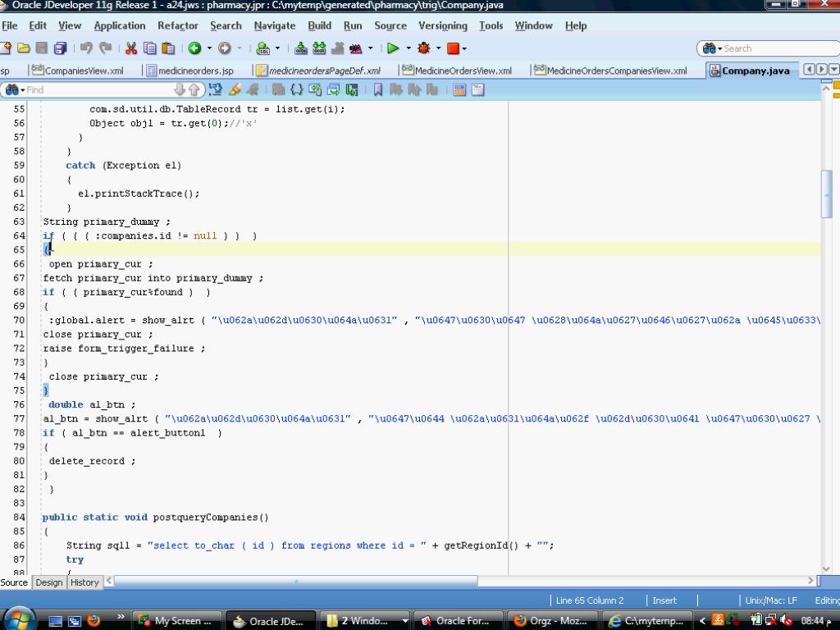Open the editor tab list dropdown
This screenshot has width=840, height=630.
click(x=834, y=70)
